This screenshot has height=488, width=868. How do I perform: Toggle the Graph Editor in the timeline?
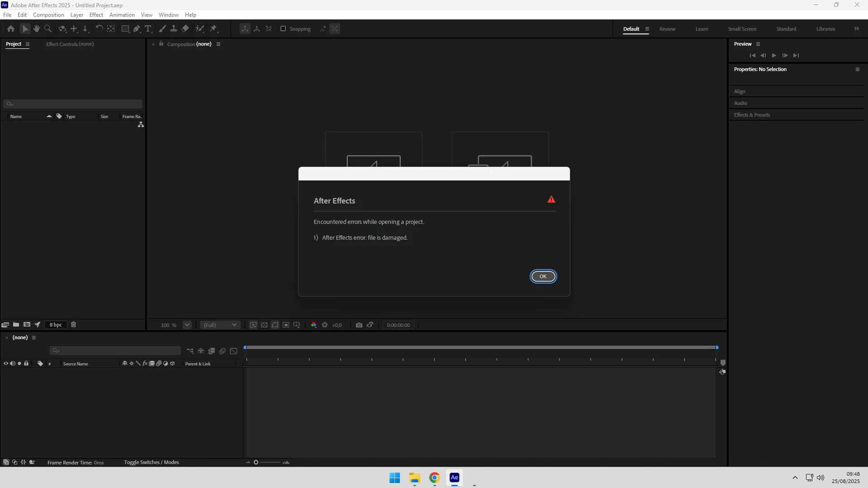(x=233, y=351)
